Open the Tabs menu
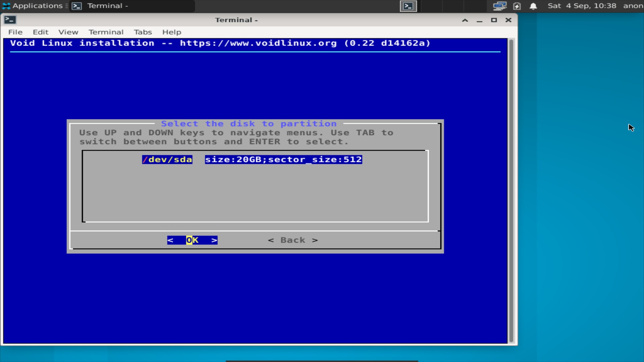Image resolution: width=644 pixels, height=362 pixels. pos(143,32)
